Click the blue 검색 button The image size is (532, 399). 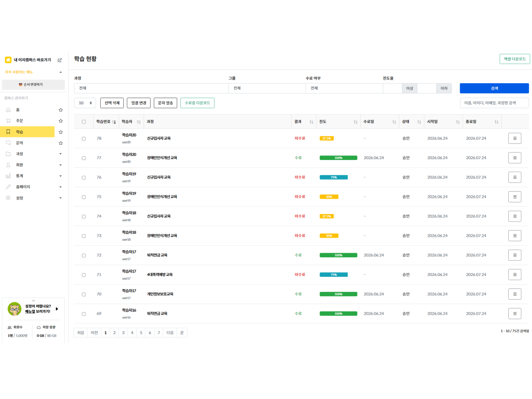tap(494, 88)
